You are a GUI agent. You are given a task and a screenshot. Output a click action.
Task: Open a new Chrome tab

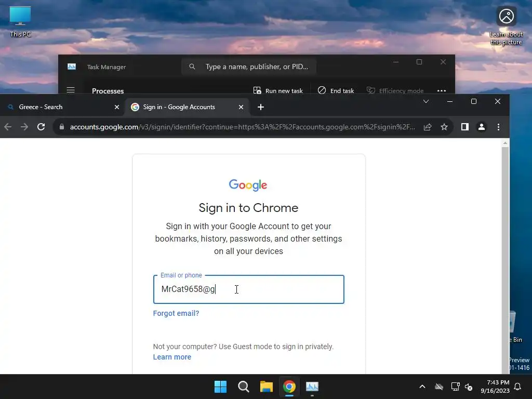point(261,107)
